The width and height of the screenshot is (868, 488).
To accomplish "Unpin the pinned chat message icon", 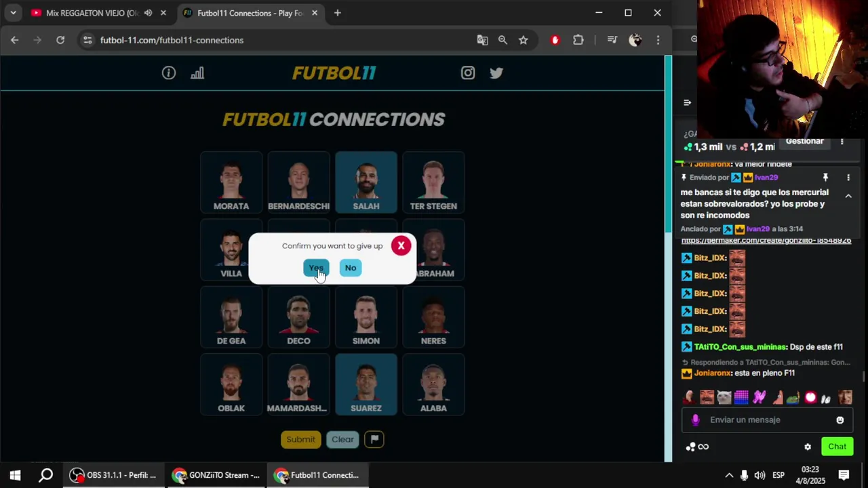I will point(825,178).
